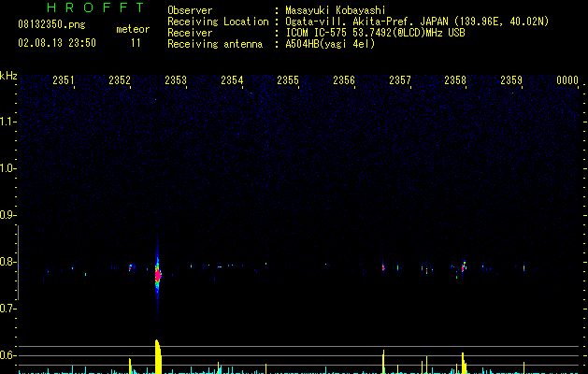Click the Observer label
This screenshot has width=588, height=374.
tap(190, 10)
